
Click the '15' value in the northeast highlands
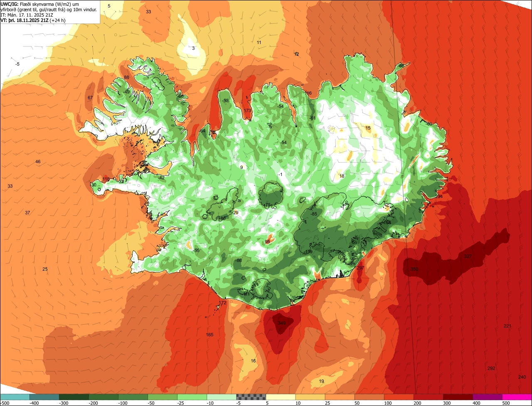[368, 128]
